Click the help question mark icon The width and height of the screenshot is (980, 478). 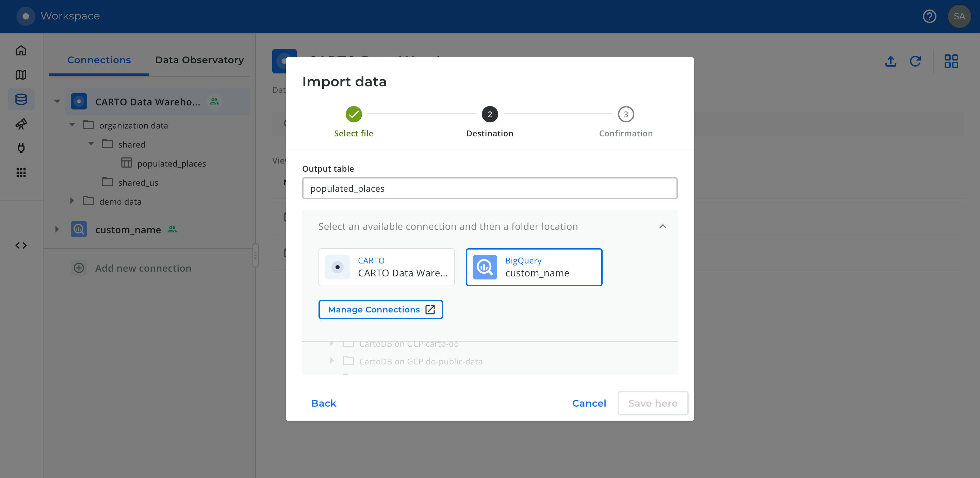click(929, 16)
